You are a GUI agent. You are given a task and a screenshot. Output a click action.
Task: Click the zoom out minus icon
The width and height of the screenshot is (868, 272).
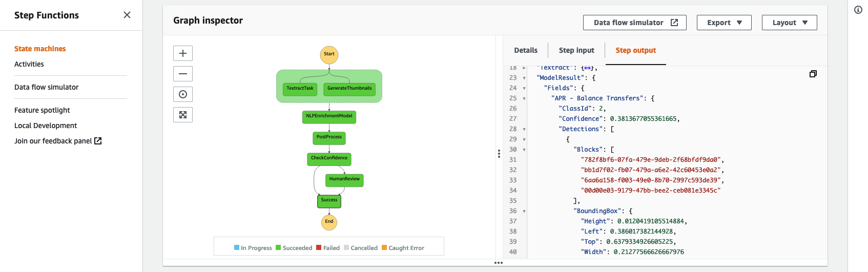click(x=183, y=74)
